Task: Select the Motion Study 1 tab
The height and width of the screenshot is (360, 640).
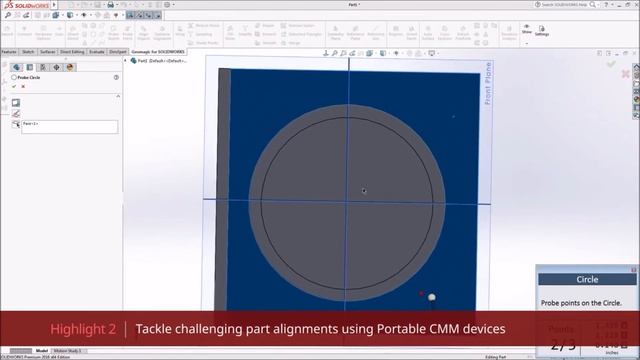Action: pyautogui.click(x=68, y=351)
